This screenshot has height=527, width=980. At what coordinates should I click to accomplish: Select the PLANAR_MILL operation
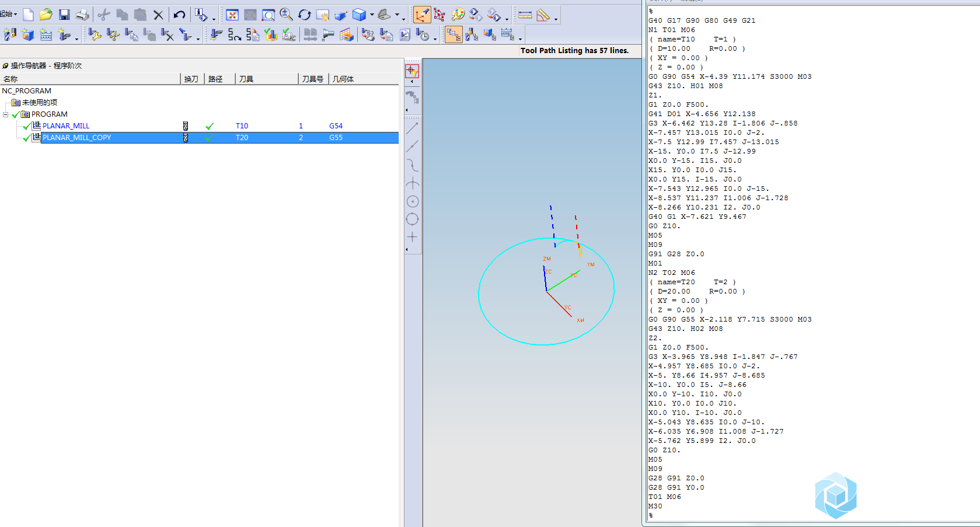66,126
